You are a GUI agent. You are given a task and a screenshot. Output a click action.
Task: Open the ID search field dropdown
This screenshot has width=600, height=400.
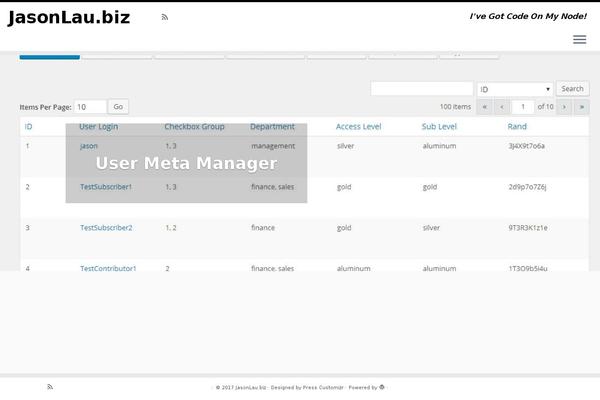click(x=515, y=89)
